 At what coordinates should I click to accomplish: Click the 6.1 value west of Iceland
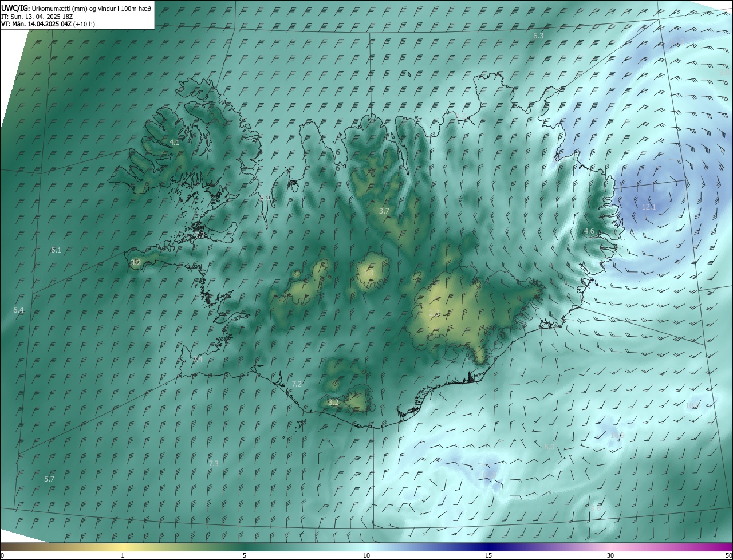56,250
